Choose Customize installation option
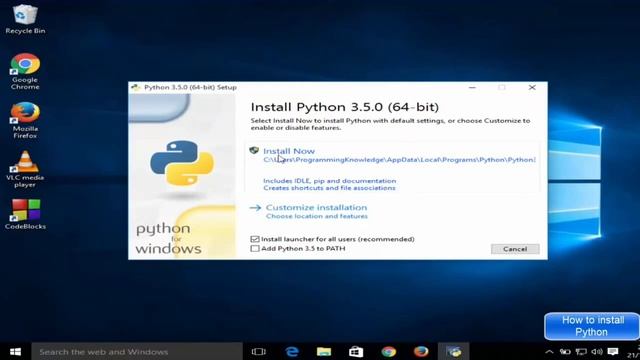This screenshot has width=640, height=360. (316, 207)
